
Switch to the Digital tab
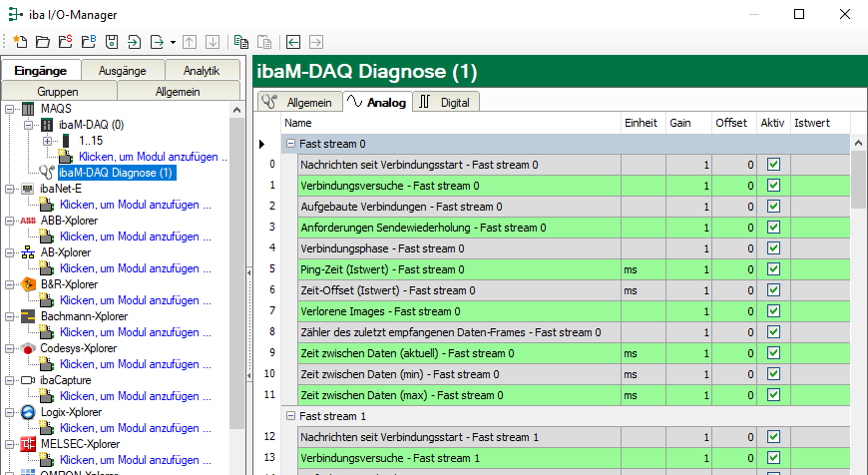pos(446,102)
